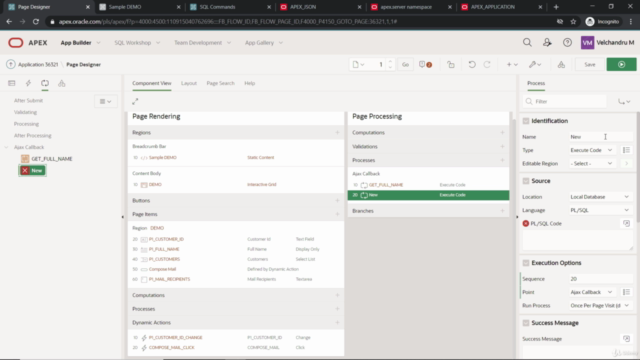Click the Sequence input field
Screen dimensions: 640x360
click(600, 279)
